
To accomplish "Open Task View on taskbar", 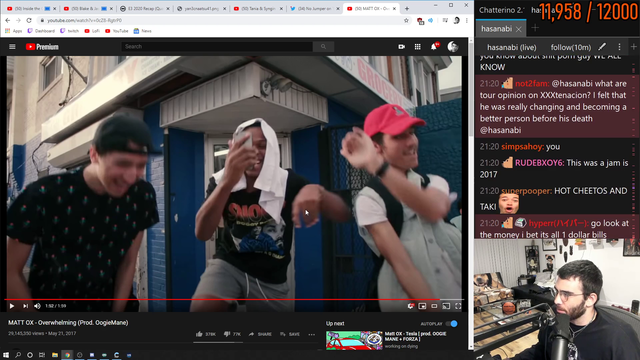I will coord(42,355).
